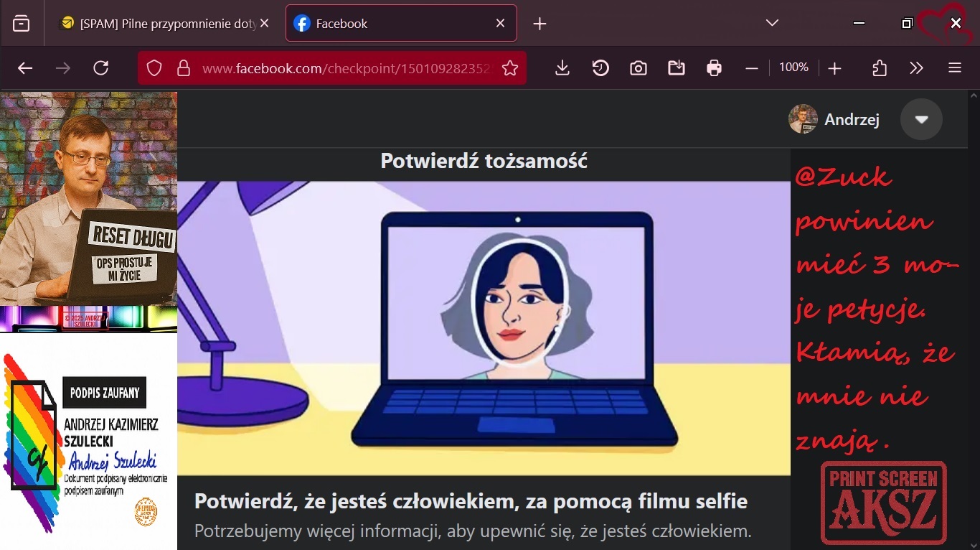Switch to the SPAM Pilne przypomnienie tab

(161, 24)
